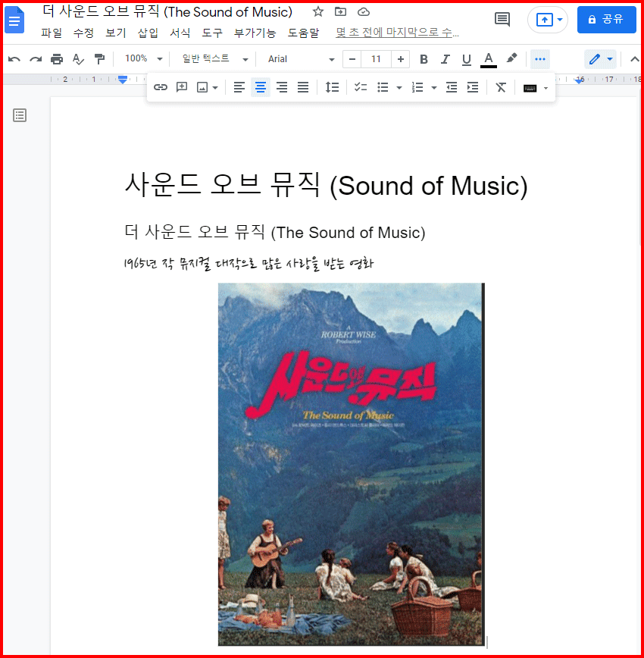
Task: Align text left
Action: point(239,87)
